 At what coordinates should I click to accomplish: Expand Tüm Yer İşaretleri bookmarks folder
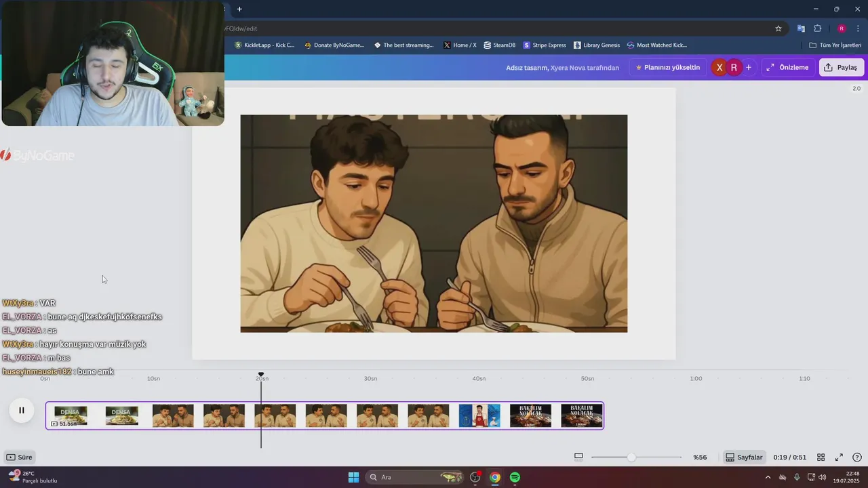tap(835, 45)
